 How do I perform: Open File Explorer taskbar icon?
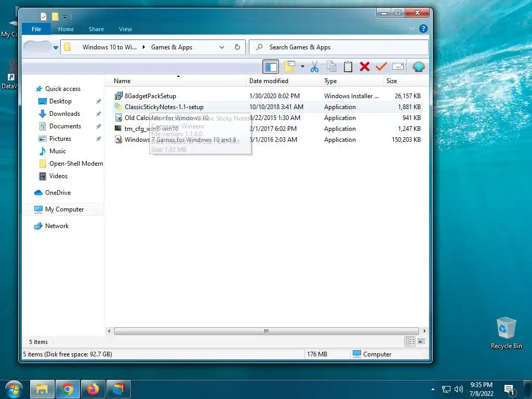tap(42, 389)
